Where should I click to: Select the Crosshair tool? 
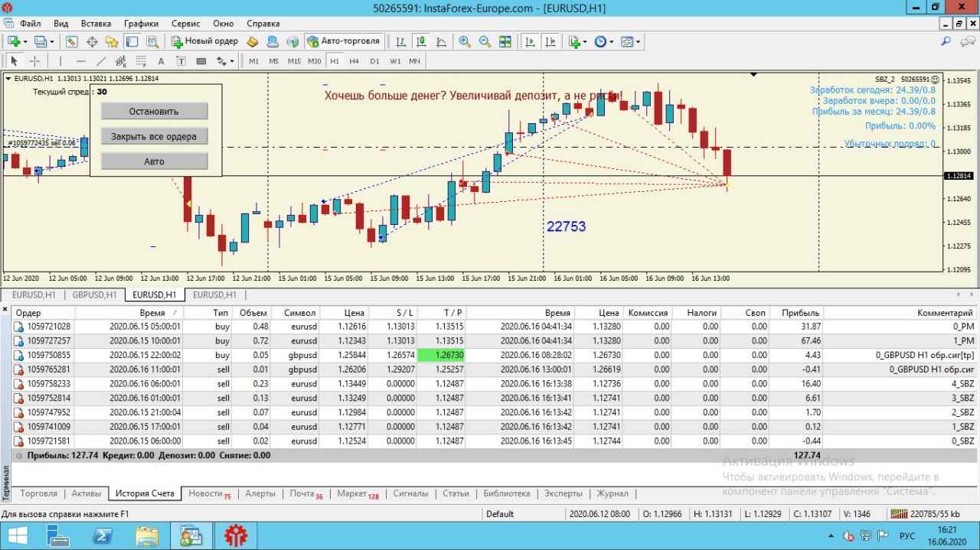pyautogui.click(x=34, y=61)
